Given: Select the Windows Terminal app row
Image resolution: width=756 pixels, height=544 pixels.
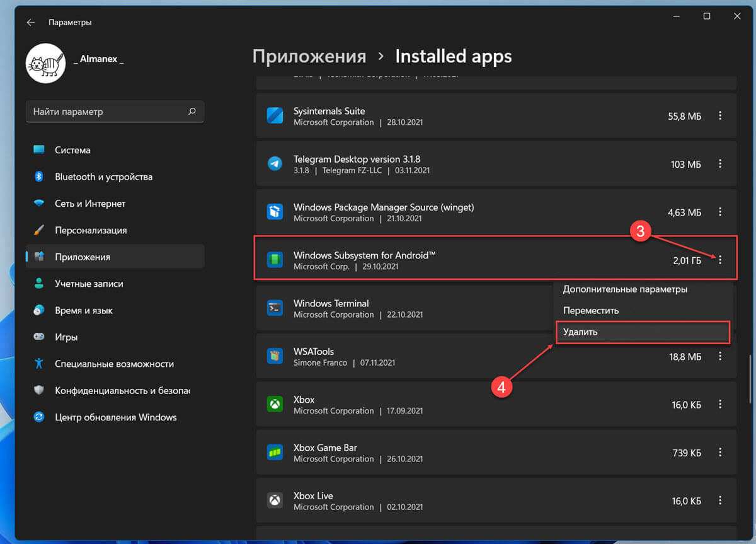Looking at the screenshot, I should pyautogui.click(x=496, y=308).
